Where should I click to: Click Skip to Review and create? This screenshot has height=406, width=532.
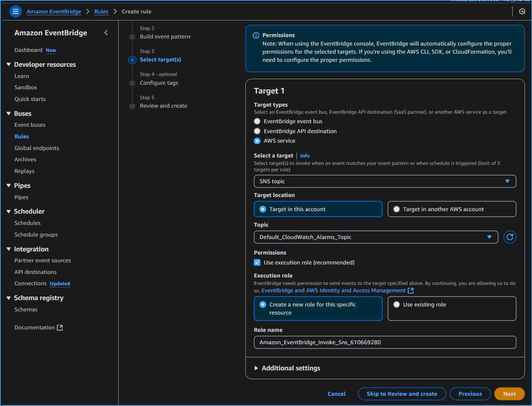point(401,394)
